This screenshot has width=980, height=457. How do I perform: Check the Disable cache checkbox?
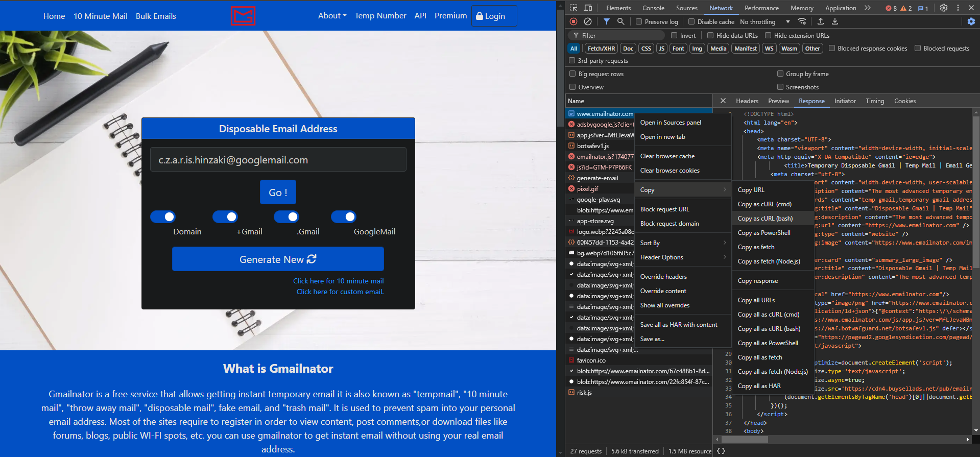pos(691,21)
